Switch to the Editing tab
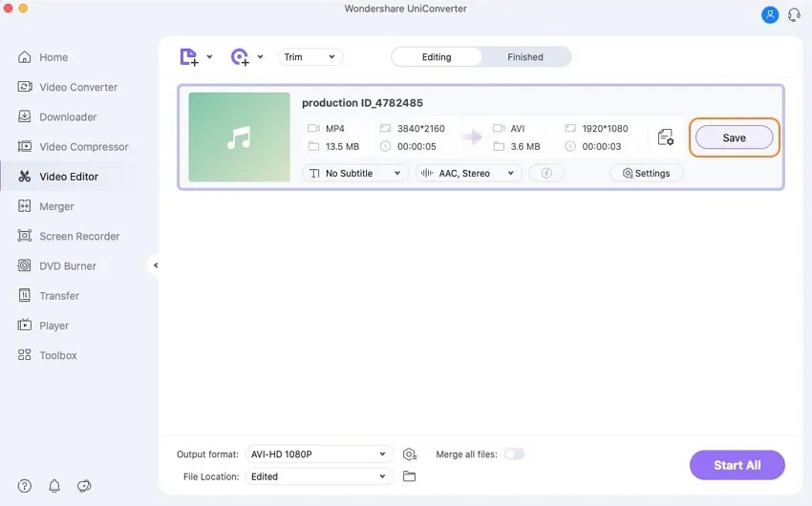 [x=437, y=57]
